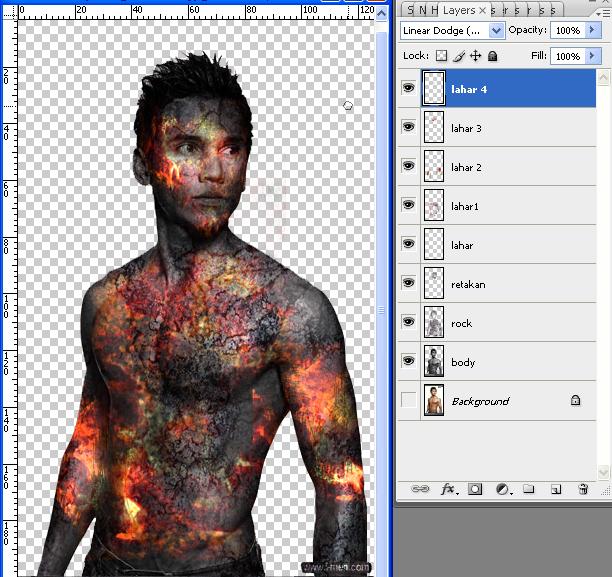Screen dimensions: 612x577
Task: Create new fill or adjustment layer
Action: point(503,489)
